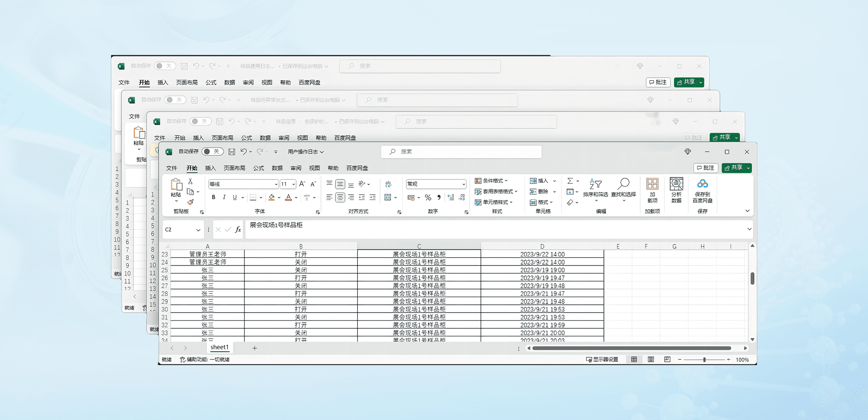The image size is (868, 420).
Task: Click the Decrease Indent icon
Action: coord(362,197)
